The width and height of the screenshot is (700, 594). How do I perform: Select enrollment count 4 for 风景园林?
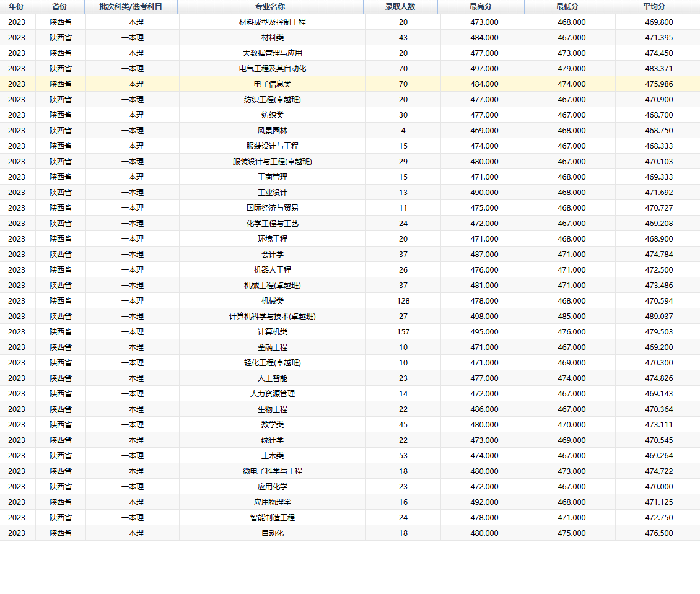pyautogui.click(x=403, y=130)
